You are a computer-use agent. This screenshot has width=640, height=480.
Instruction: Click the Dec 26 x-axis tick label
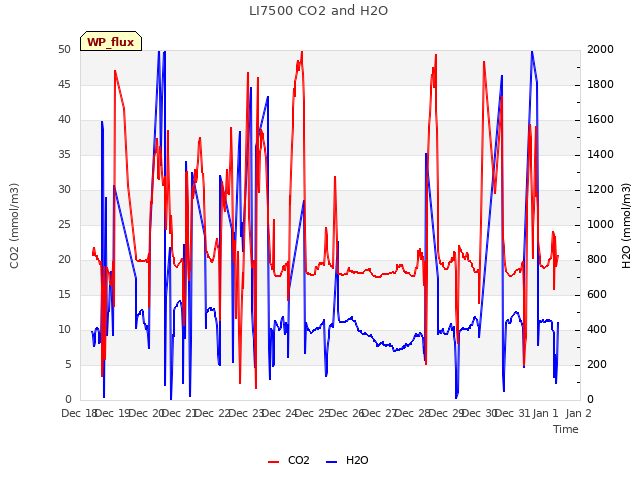[346, 413]
